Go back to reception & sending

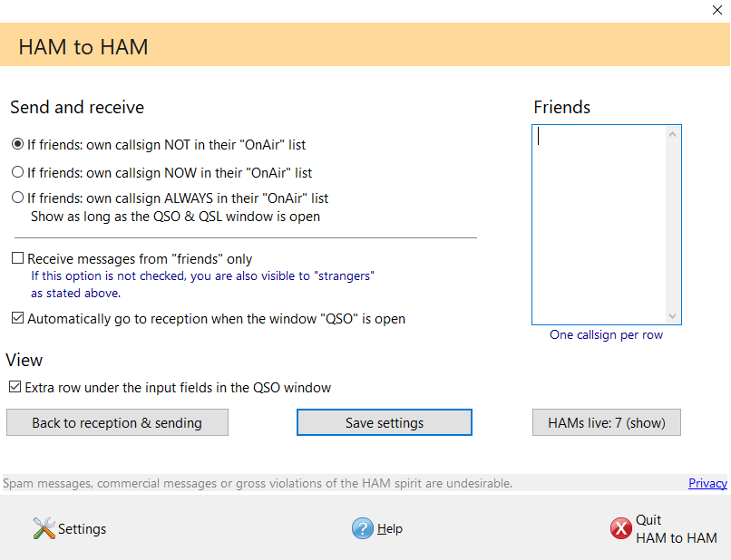(117, 422)
